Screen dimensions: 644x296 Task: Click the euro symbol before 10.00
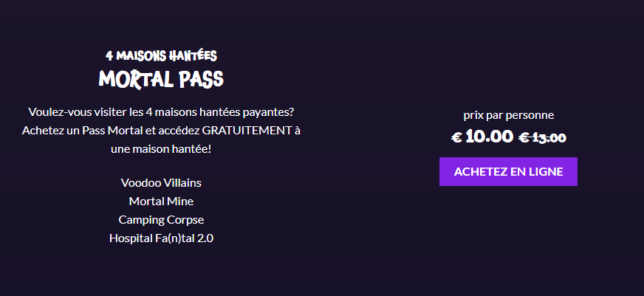tap(456, 137)
